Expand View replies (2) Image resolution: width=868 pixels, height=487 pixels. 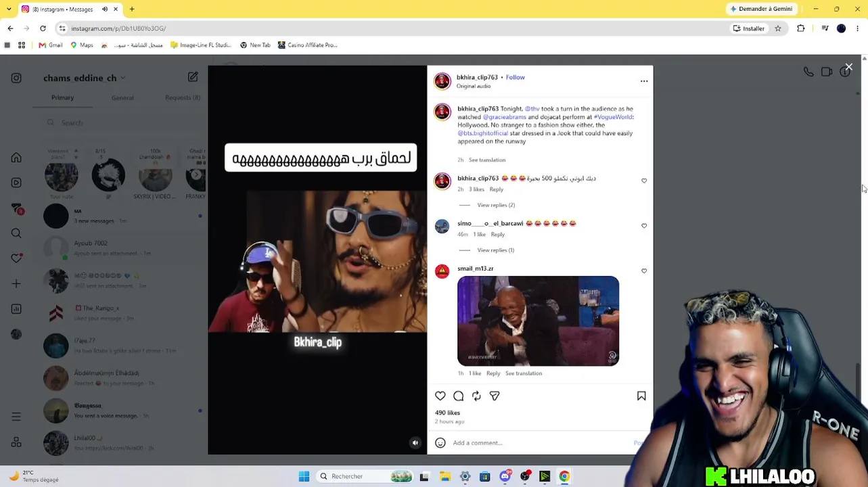tap(496, 205)
